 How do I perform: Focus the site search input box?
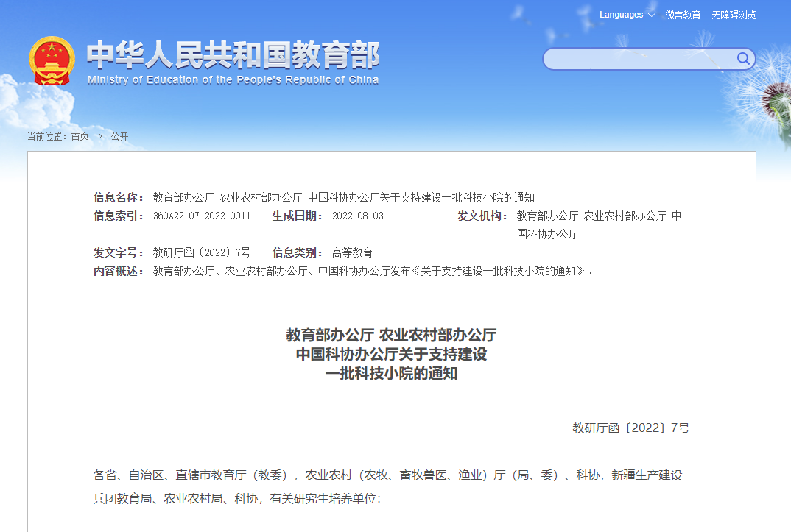(x=639, y=59)
